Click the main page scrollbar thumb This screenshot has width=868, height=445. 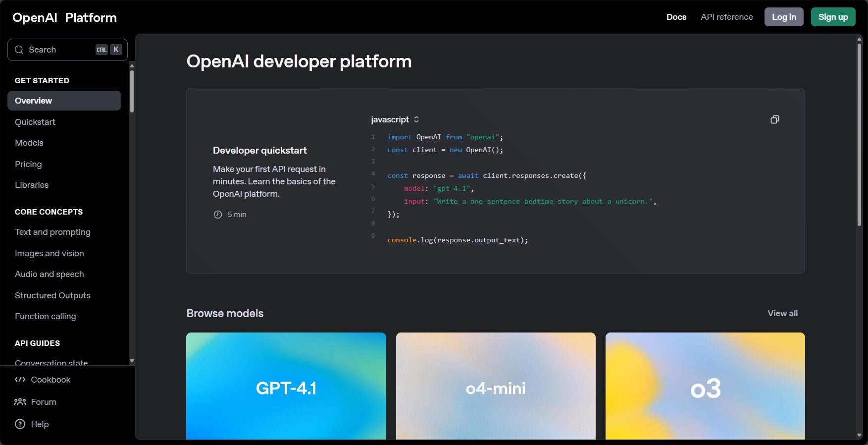pyautogui.click(x=860, y=135)
